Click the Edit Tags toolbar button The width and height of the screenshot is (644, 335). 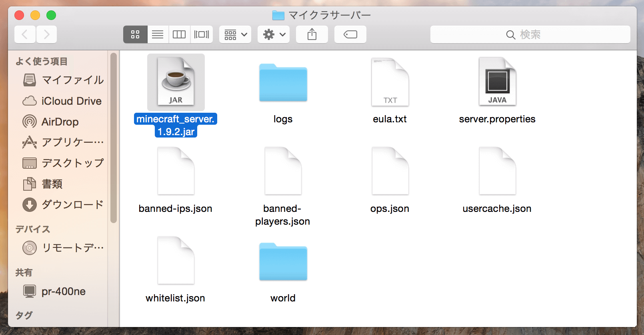pos(350,34)
